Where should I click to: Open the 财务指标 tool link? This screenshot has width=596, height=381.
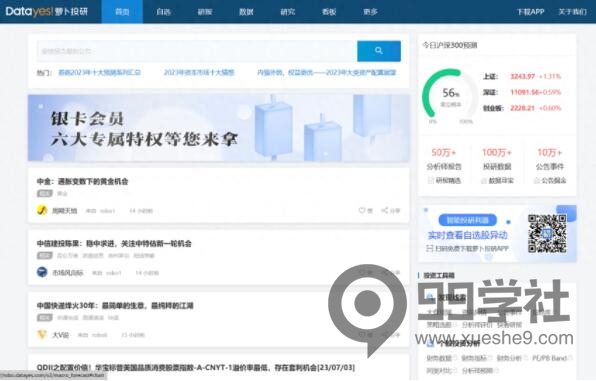coord(474,358)
